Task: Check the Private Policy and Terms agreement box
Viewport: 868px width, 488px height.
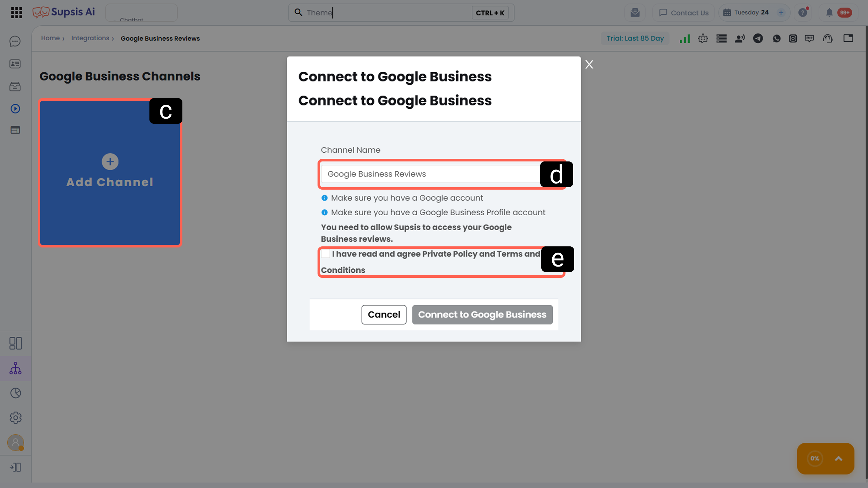Action: pyautogui.click(x=325, y=254)
